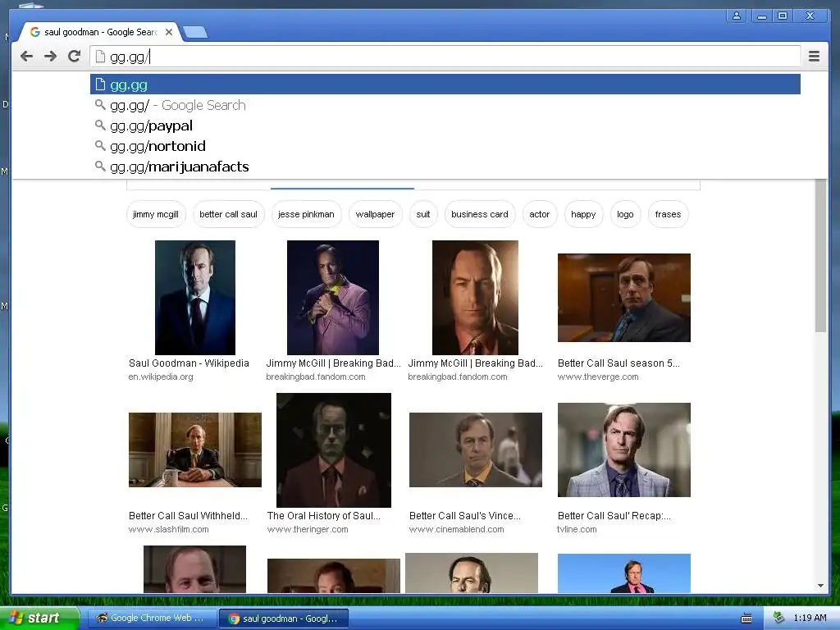Click the en.wikipedia.org source link
Screen dimensions: 840x630
(161, 377)
